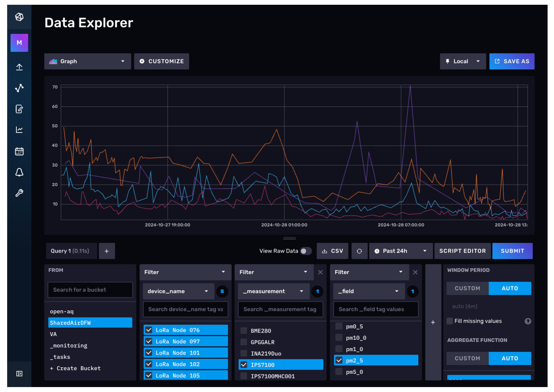554x392 pixels.
Task: Click the Search for a bucket field
Action: click(90, 290)
